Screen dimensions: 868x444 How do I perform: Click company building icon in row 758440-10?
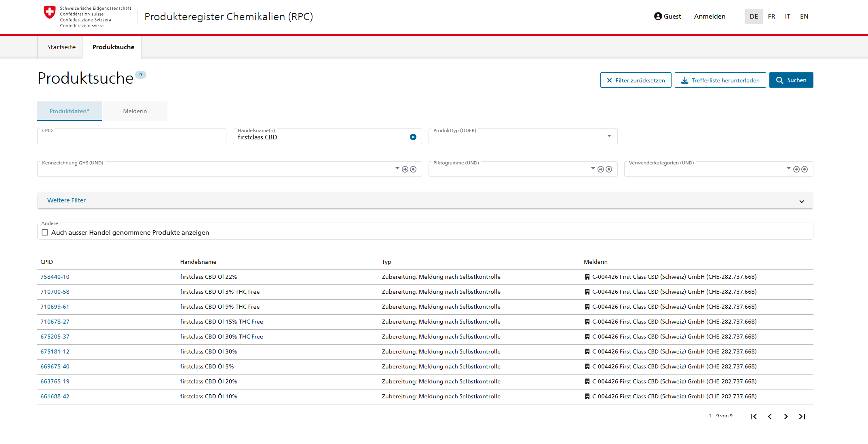tap(587, 277)
